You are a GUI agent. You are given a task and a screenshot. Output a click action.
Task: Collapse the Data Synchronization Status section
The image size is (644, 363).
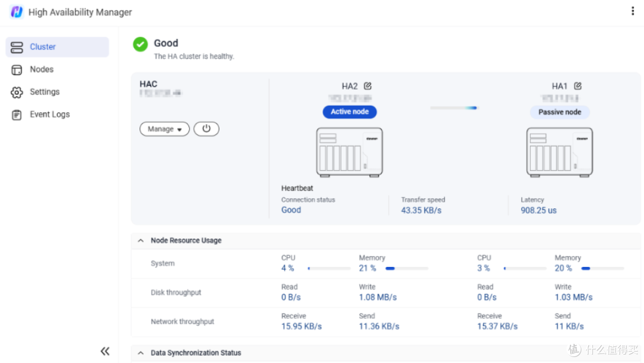[141, 353]
